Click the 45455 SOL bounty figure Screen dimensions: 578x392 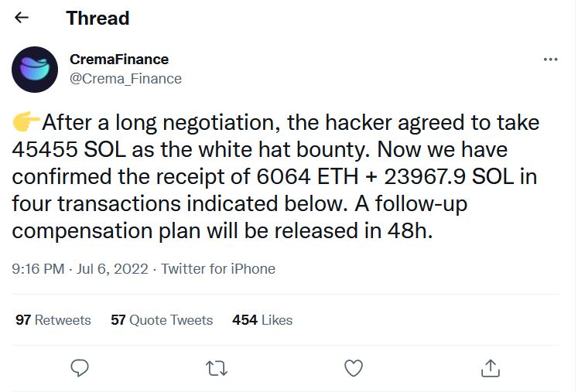69,149
